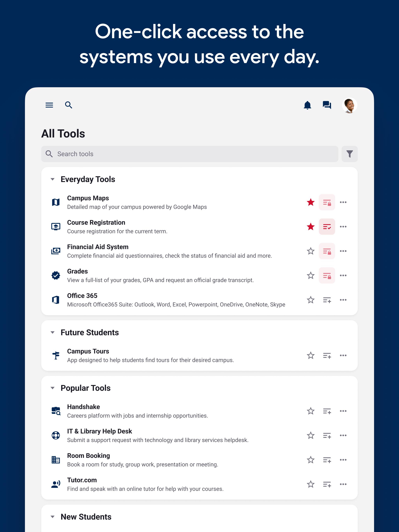Click the Financial Aid System money icon
The image size is (399, 532).
point(56,251)
